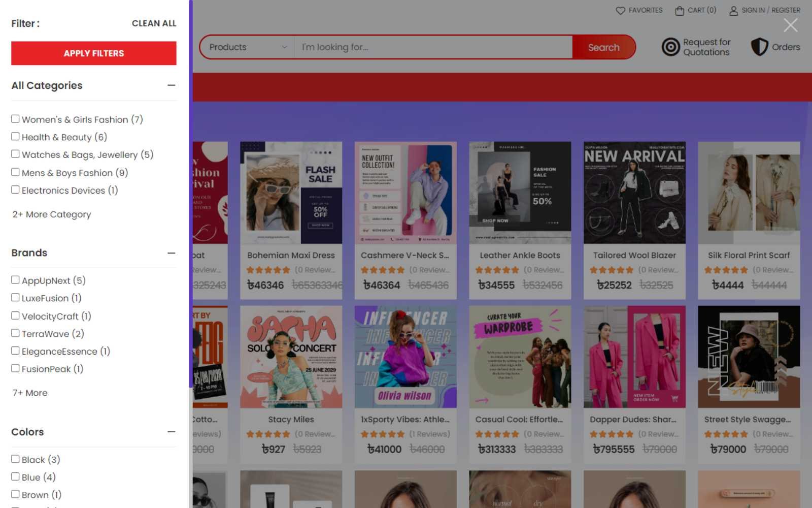
Task: Open Favorites heart icon
Action: pos(620,11)
